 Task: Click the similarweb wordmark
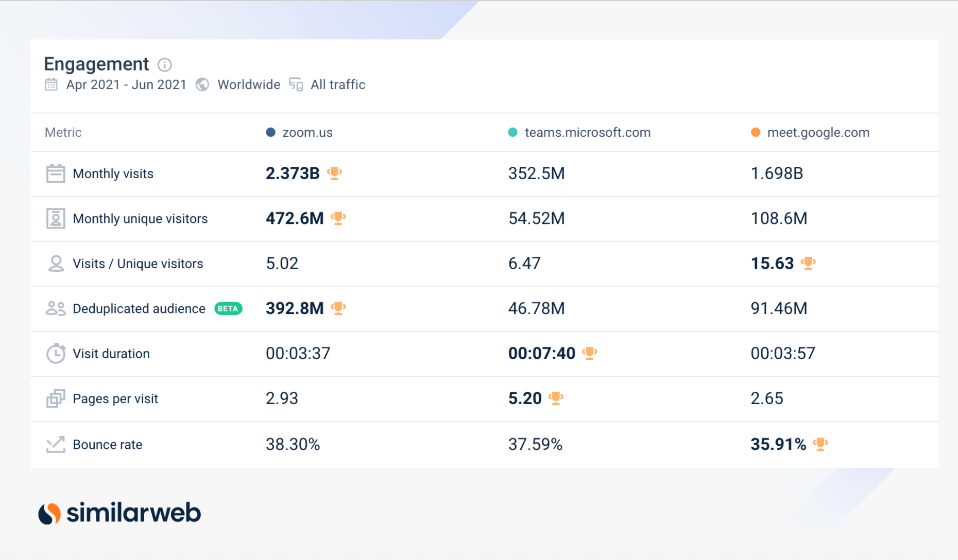pyautogui.click(x=134, y=513)
